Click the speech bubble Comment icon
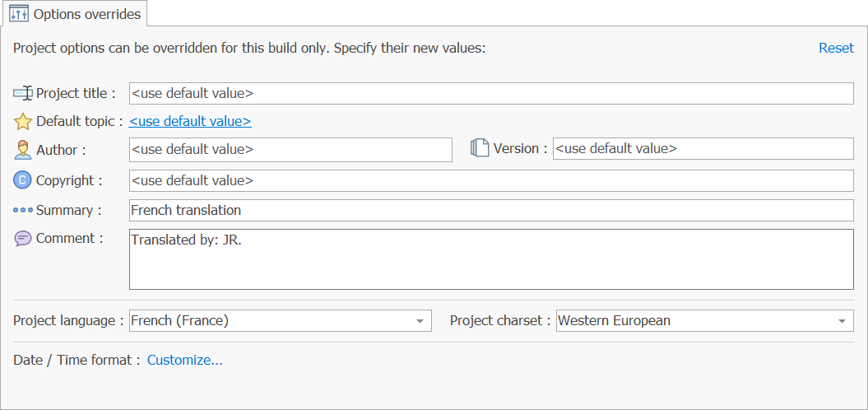Image resolution: width=868 pixels, height=410 pixels. pyautogui.click(x=23, y=239)
